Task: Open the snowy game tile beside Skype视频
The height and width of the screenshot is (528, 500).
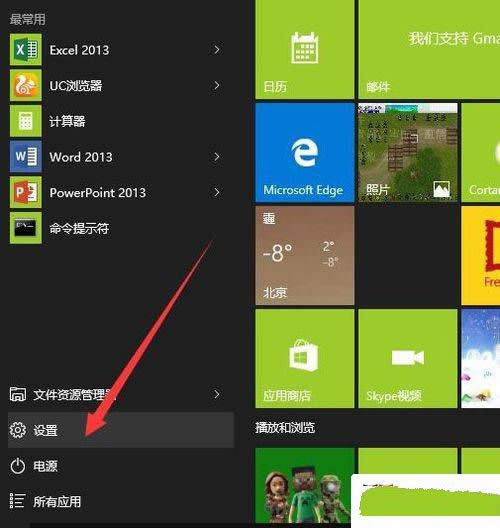Action: (x=481, y=359)
